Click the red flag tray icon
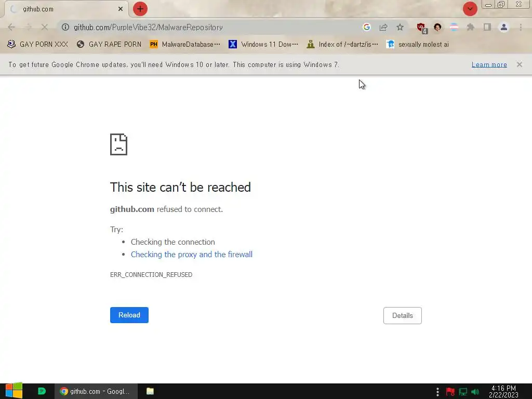Viewport: 532px width, 399px height. pos(450,392)
